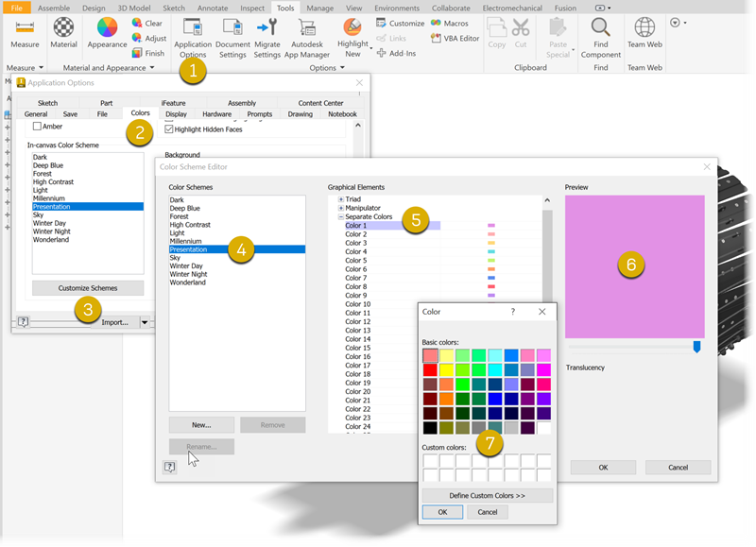Open the Appearance color wheel tool

[107, 33]
